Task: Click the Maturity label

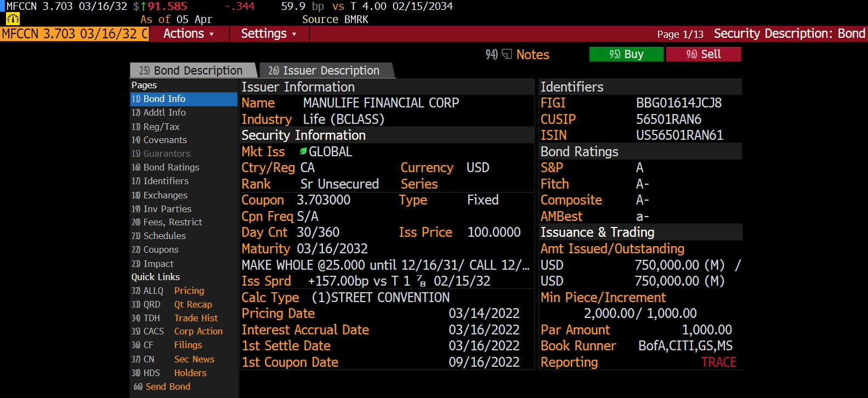Action: click(x=266, y=248)
